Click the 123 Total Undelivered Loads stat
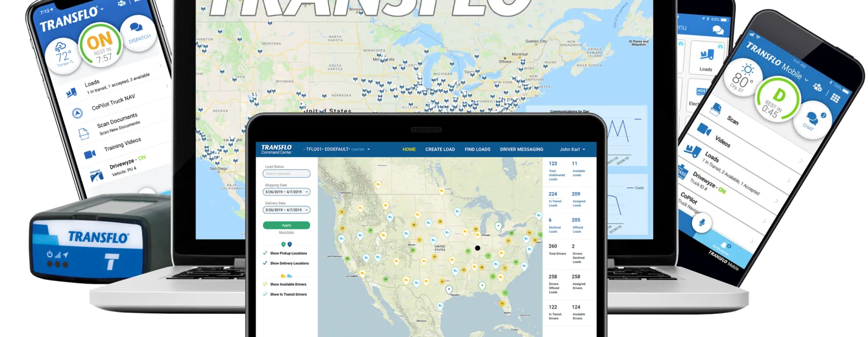Screen dimensions: 868x337 [557, 171]
